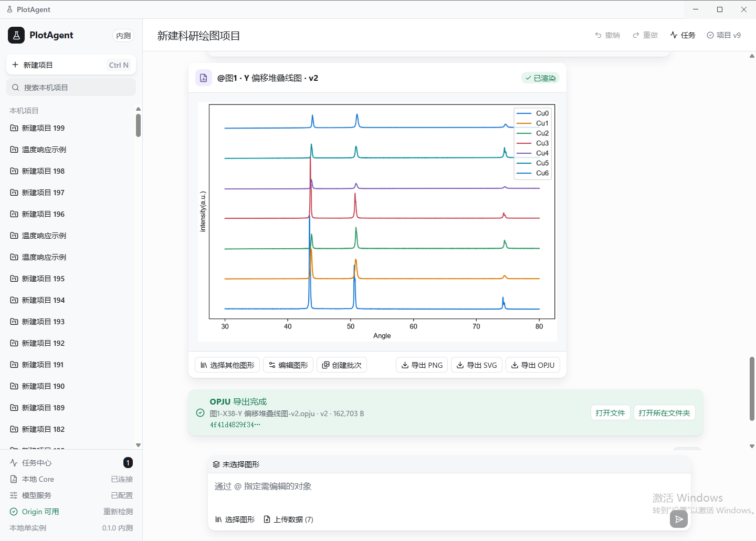Click the 已渲染 status badge

541,78
